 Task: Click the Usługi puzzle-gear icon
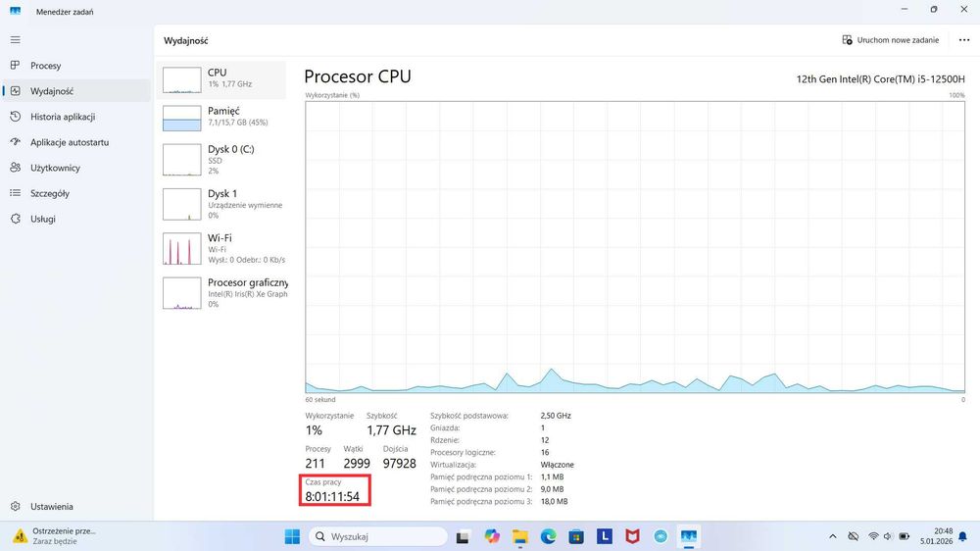16,219
